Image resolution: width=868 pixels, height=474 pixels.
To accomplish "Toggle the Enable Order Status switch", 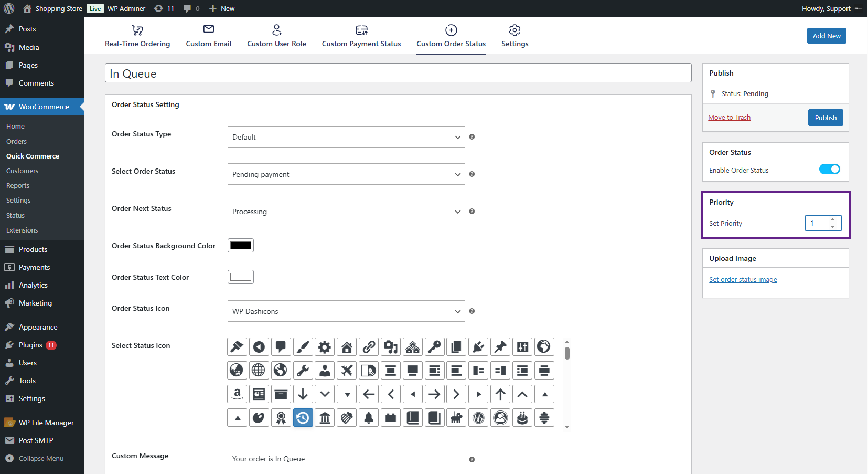I will tap(829, 170).
